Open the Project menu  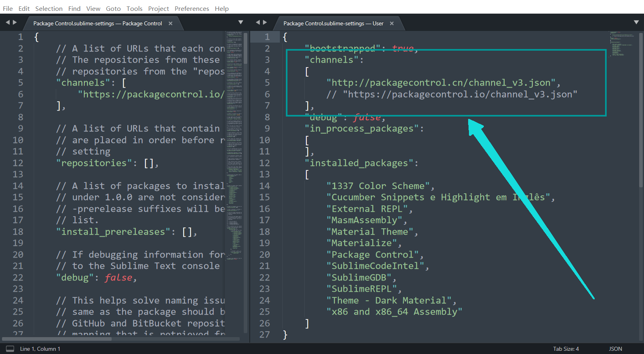click(x=159, y=8)
